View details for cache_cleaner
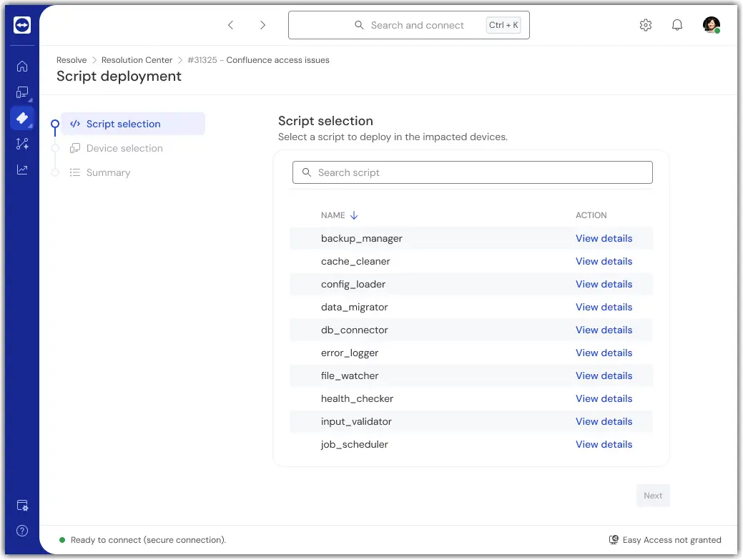The height and width of the screenshot is (560, 743). tap(604, 262)
